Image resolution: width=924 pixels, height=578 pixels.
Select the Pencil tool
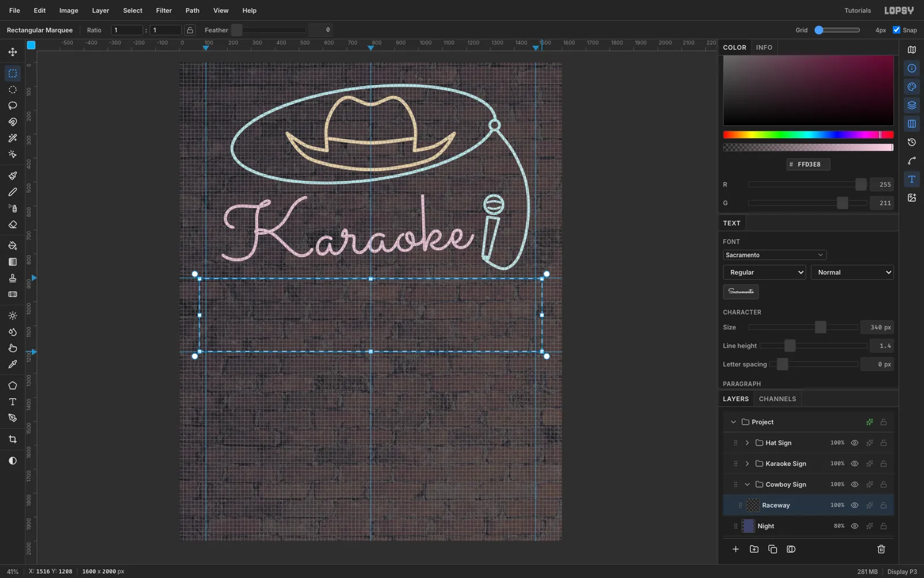[13, 192]
